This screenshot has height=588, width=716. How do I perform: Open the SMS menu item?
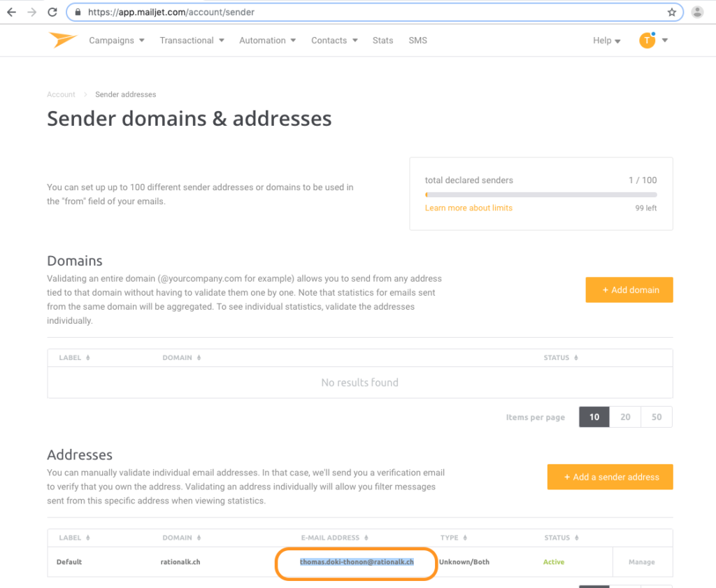tap(417, 41)
